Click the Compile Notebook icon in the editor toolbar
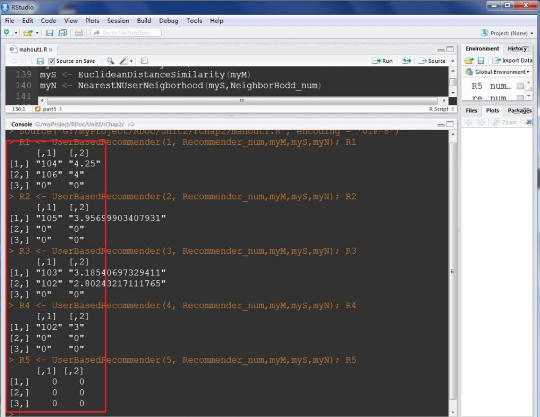This screenshot has height=417, width=540. point(144,61)
